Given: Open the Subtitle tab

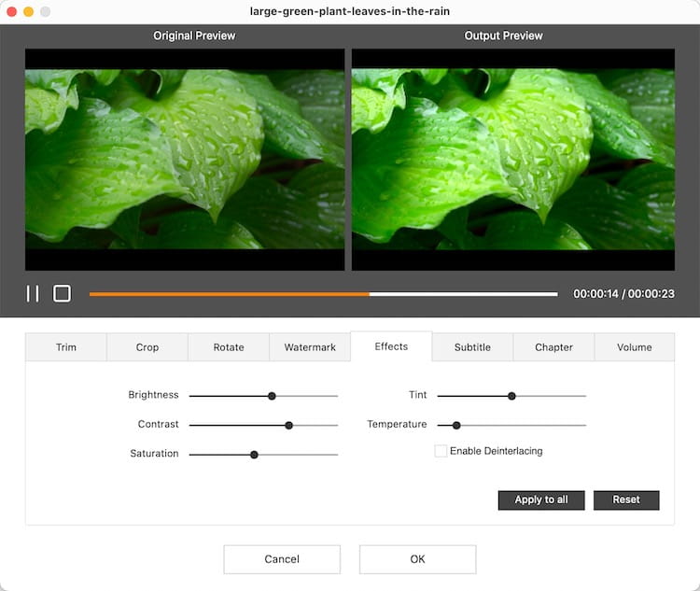Looking at the screenshot, I should (472, 347).
